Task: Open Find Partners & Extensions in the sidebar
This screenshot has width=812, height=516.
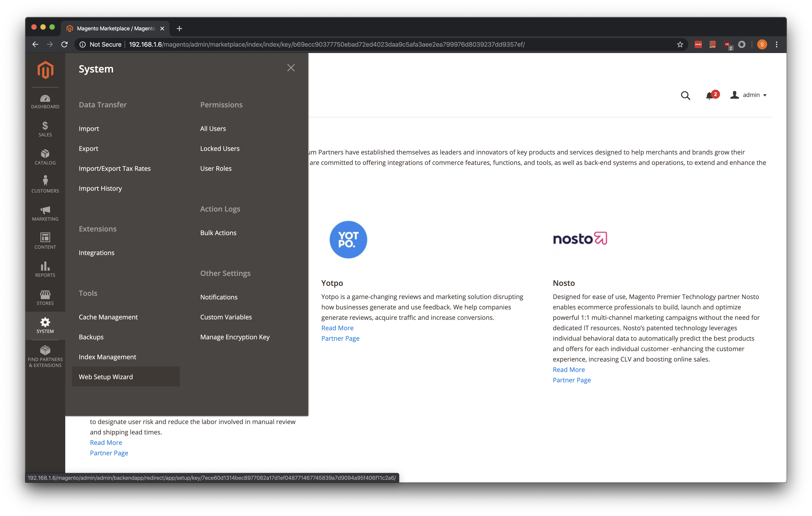Action: [45, 357]
